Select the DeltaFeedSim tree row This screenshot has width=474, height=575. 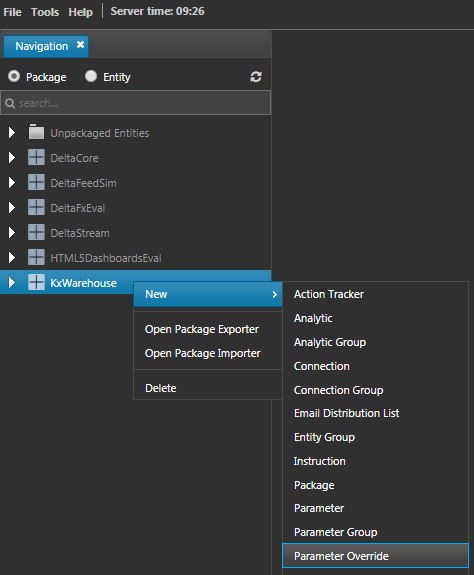click(x=136, y=183)
